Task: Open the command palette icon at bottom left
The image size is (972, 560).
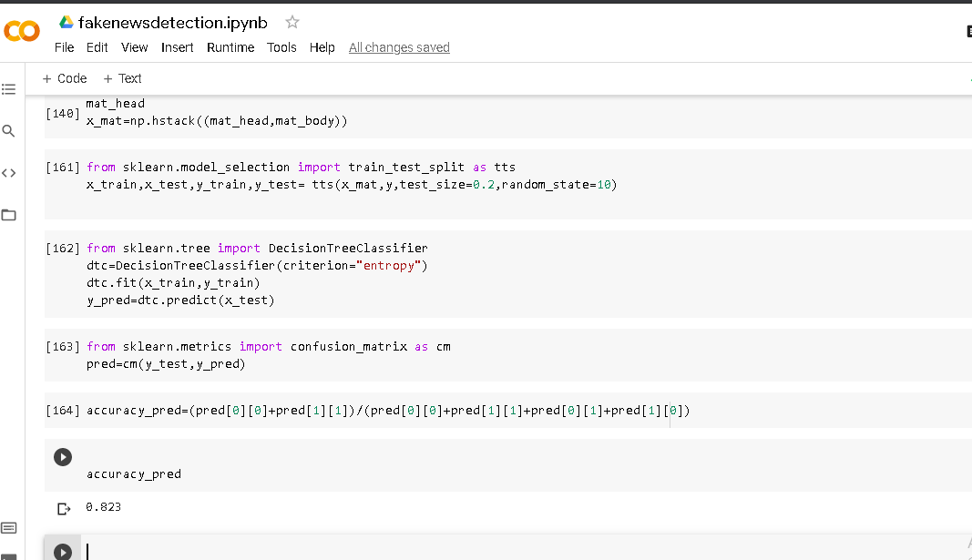Action: pos(9,527)
